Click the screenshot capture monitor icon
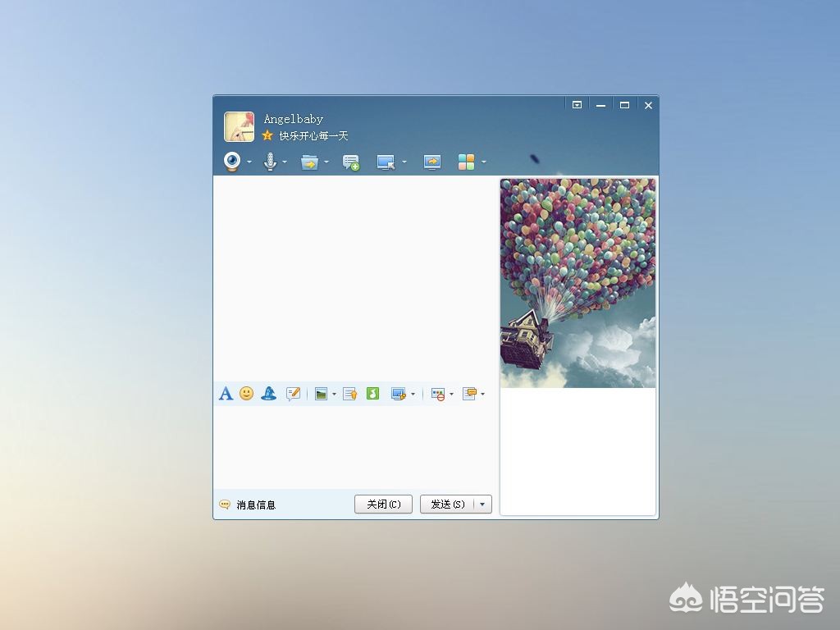 [399, 395]
